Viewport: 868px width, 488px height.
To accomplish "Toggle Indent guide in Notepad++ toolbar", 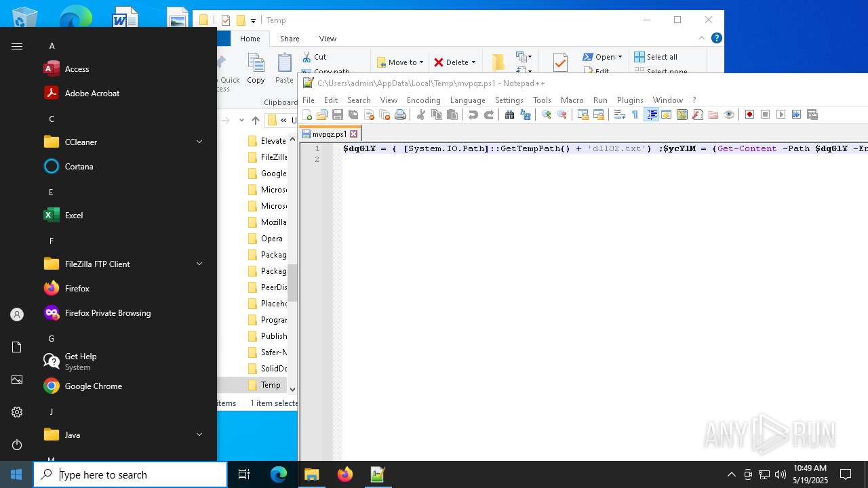I will pyautogui.click(x=651, y=115).
